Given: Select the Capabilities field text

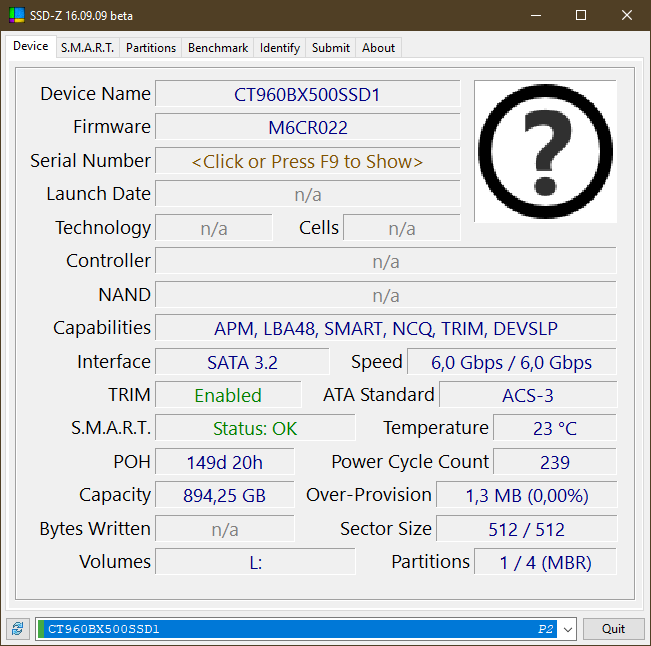Looking at the screenshot, I should pyautogui.click(x=385, y=328).
